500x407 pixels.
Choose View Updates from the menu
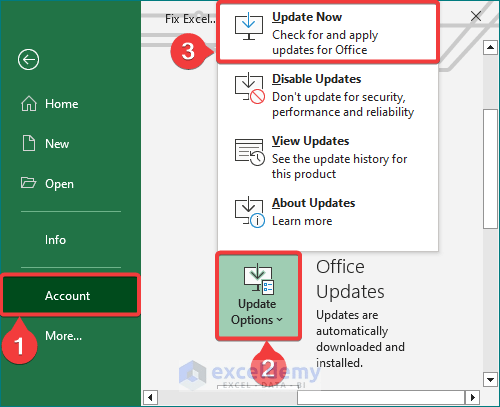point(328,157)
